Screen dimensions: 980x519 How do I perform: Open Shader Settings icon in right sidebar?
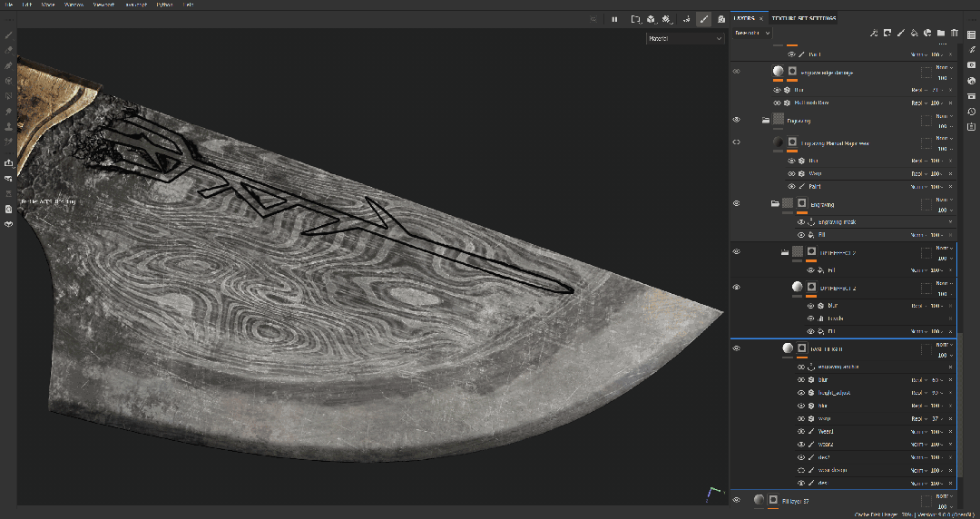(971, 81)
